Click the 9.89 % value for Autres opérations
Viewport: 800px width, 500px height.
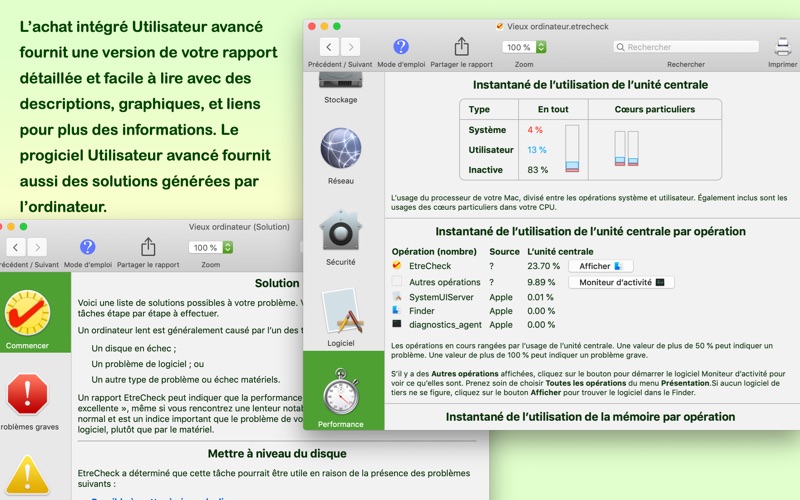point(541,282)
